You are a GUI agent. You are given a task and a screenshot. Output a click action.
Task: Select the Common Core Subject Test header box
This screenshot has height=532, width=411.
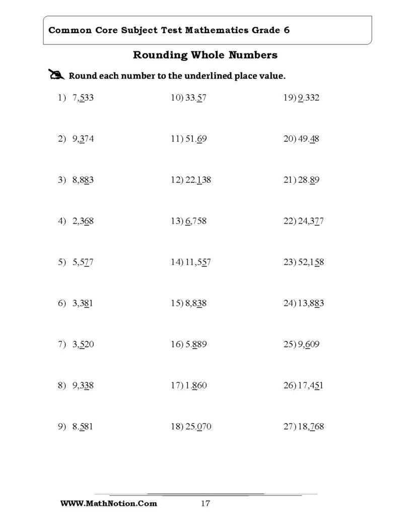click(x=208, y=30)
